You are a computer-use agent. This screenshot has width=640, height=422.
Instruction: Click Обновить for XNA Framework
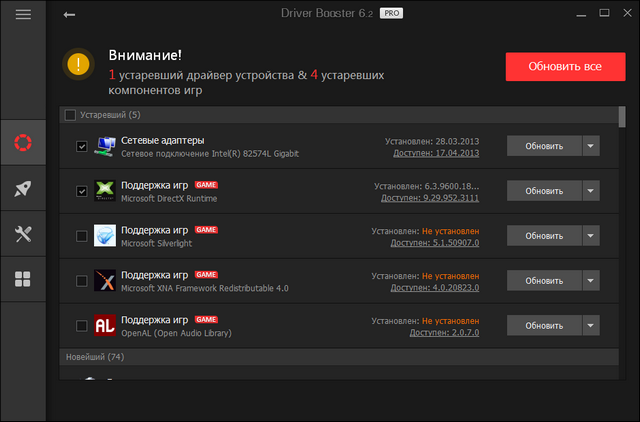(544, 280)
